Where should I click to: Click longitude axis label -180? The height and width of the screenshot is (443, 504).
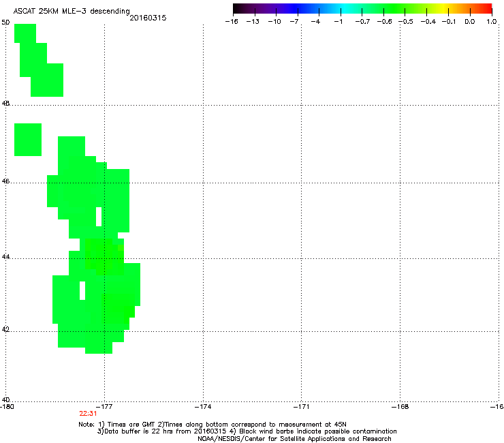[x=7, y=407]
